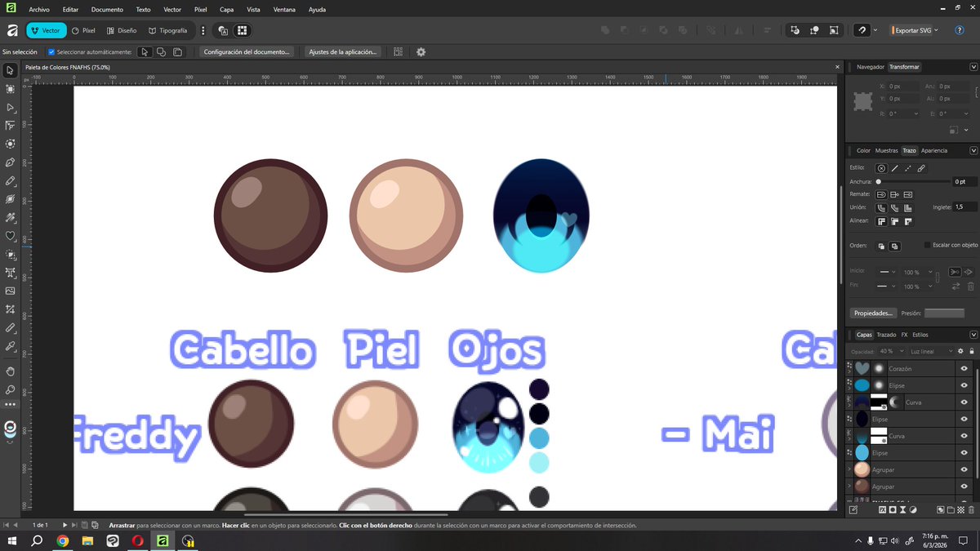Image resolution: width=980 pixels, height=551 pixels.
Task: Switch to the Navegador tab
Action: click(871, 67)
